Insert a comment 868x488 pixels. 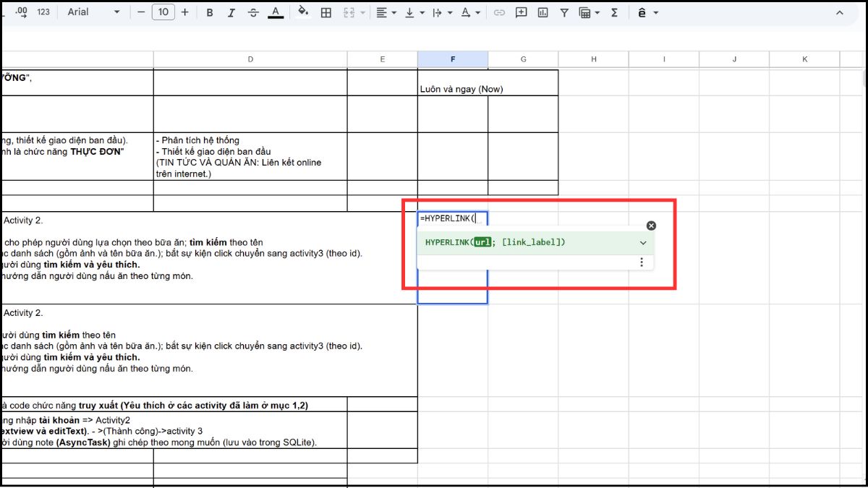point(521,12)
